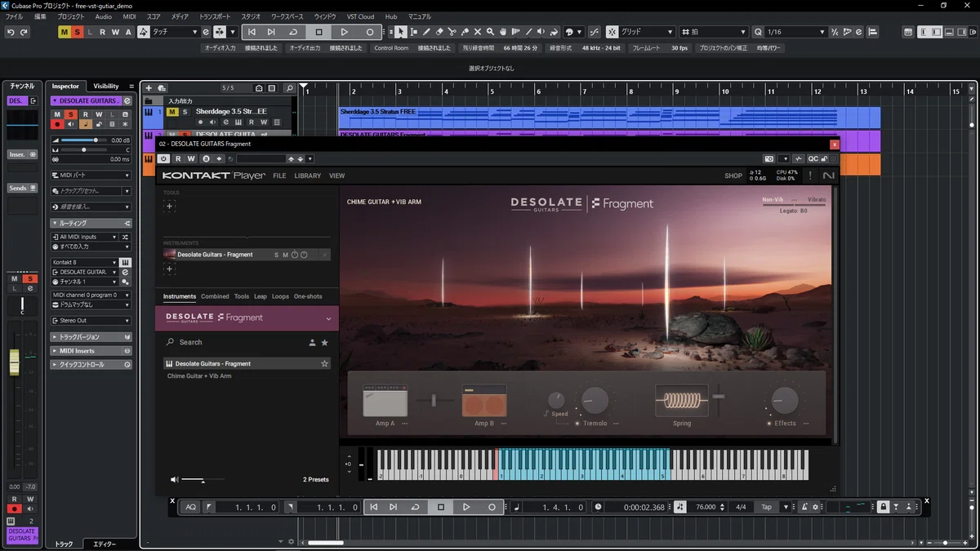
Task: Undo the last action in Cubase toolbar
Action: (x=11, y=32)
